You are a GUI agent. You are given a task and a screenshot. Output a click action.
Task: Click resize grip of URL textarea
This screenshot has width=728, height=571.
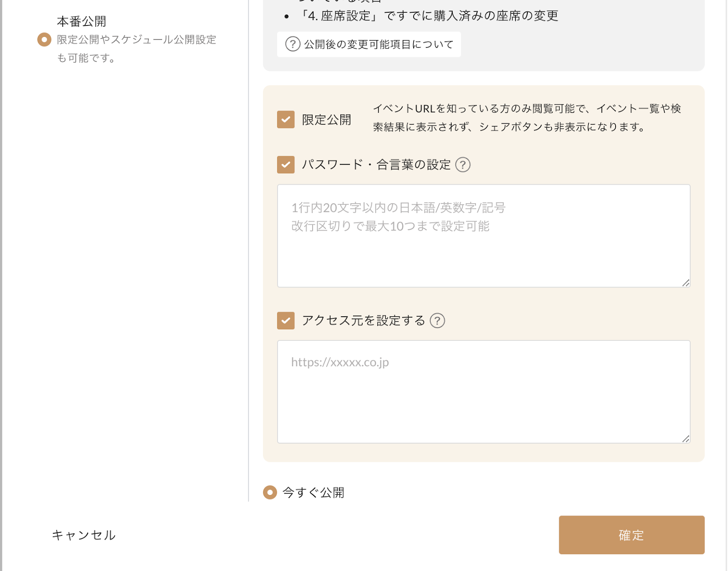point(686,439)
